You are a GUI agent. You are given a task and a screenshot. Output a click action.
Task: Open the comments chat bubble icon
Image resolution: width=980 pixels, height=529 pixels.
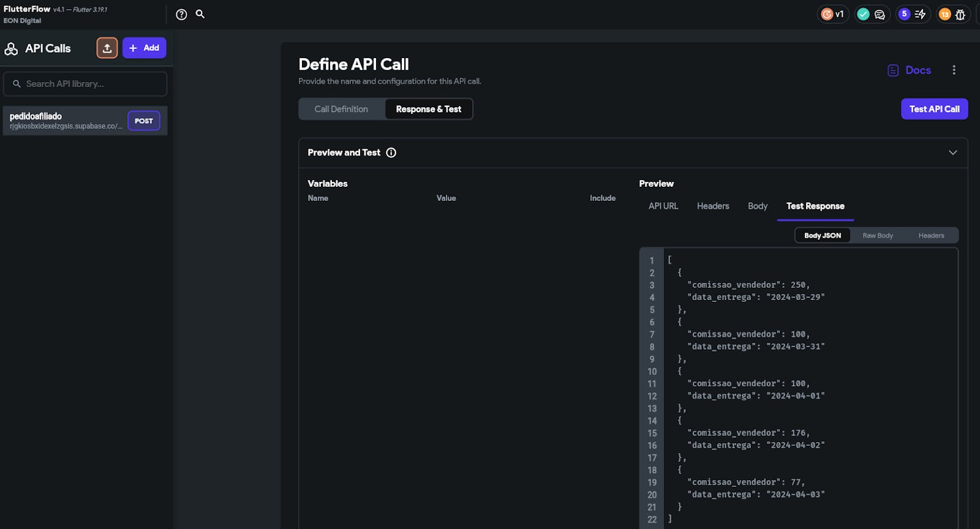tap(880, 14)
